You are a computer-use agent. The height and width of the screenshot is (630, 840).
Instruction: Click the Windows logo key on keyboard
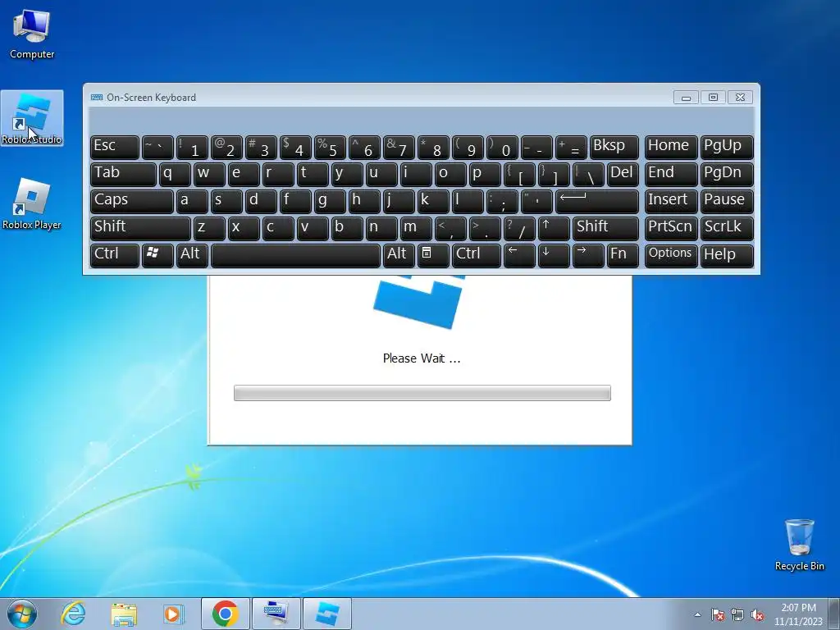coord(157,254)
